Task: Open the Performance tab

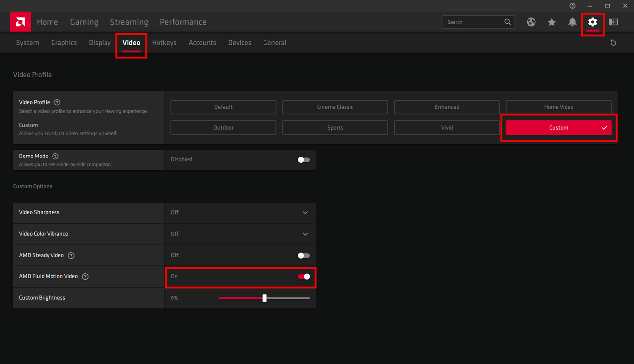Action: [x=183, y=22]
